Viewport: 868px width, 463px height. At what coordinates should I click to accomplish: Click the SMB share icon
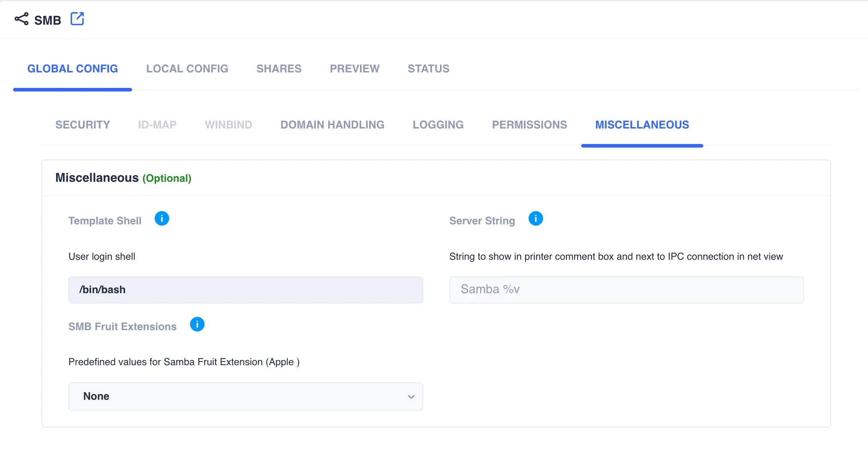pyautogui.click(x=21, y=19)
